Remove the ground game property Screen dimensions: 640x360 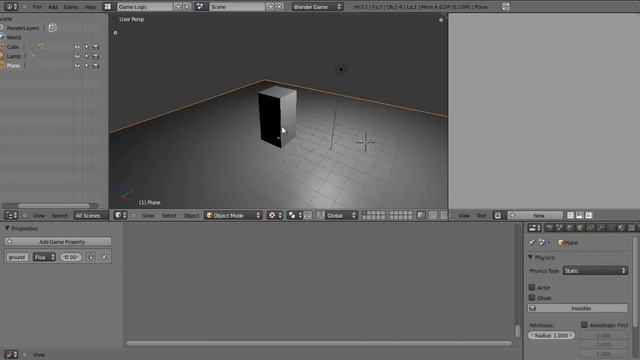104,257
